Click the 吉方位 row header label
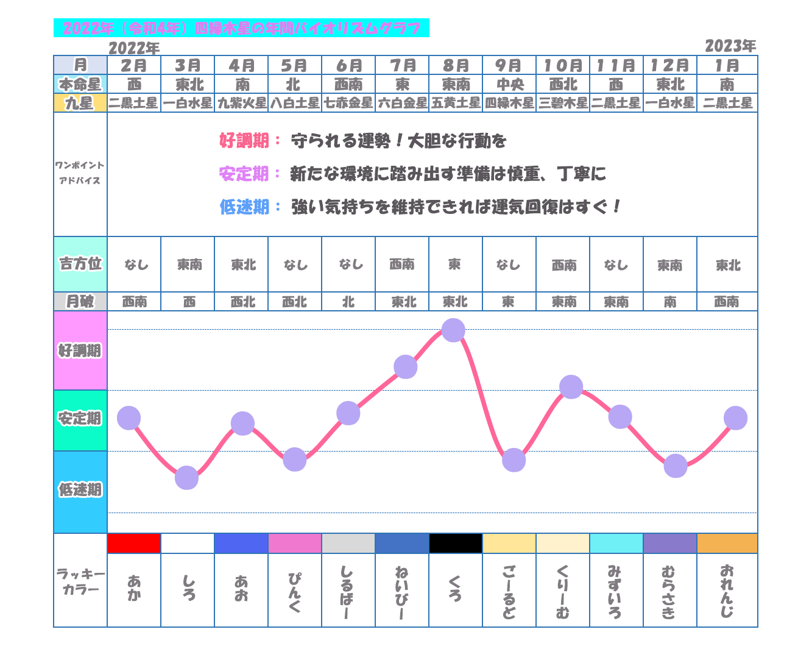The width and height of the screenshot is (812, 646). [x=80, y=264]
